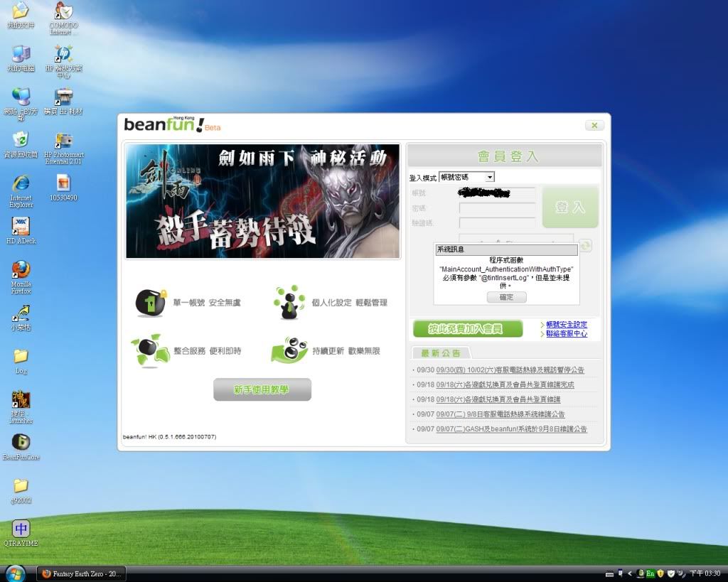Image resolution: width=728 pixels, height=582 pixels.
Task: Click the password input field
Action: click(497, 208)
